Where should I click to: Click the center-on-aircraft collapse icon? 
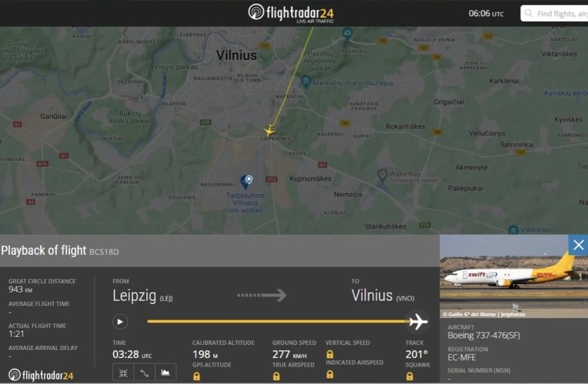pos(123,373)
